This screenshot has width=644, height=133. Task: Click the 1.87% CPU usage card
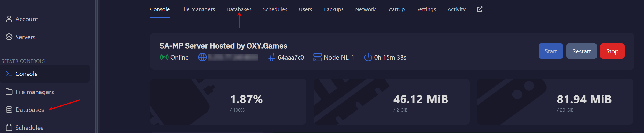click(x=228, y=102)
